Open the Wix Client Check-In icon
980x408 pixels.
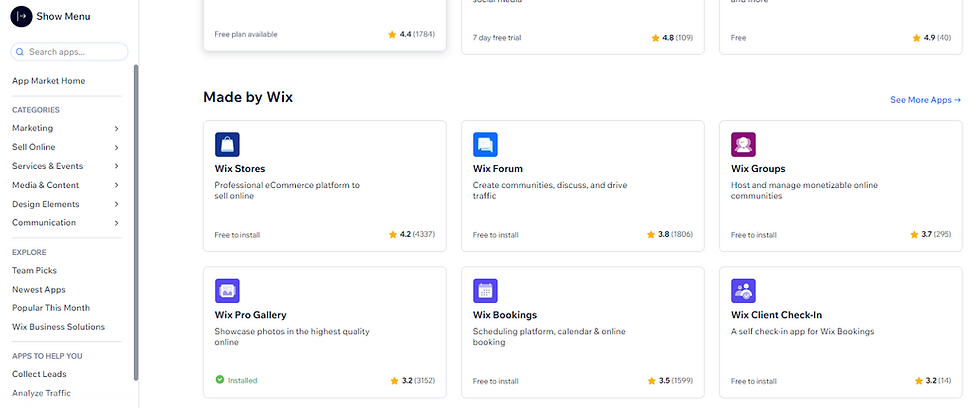[x=744, y=291]
